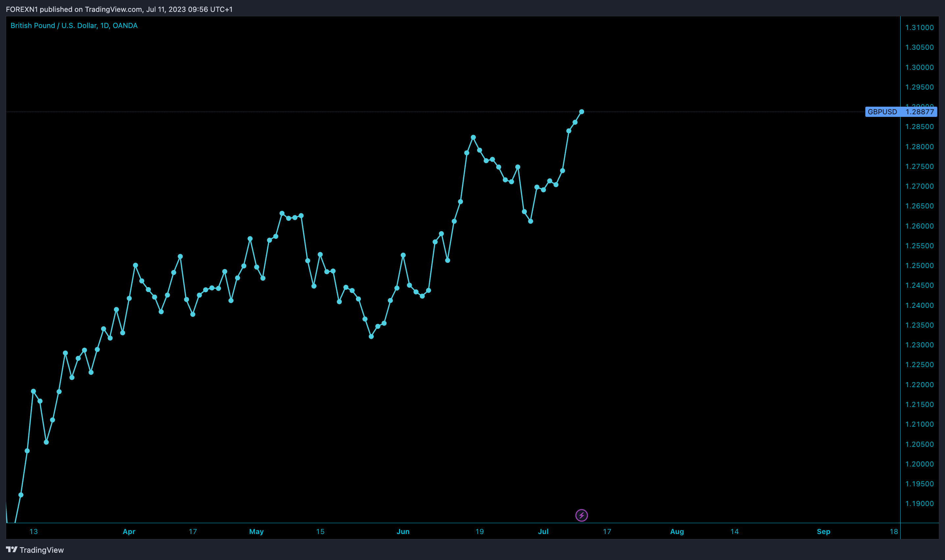Click the Jul label on time axis
Screen dimensions: 945x560
tap(543, 531)
